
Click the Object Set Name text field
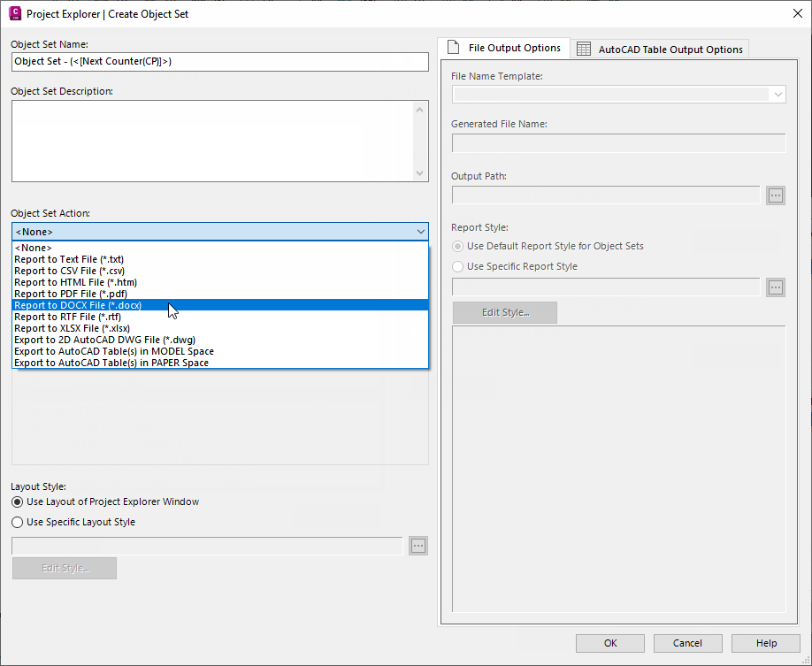pos(219,62)
